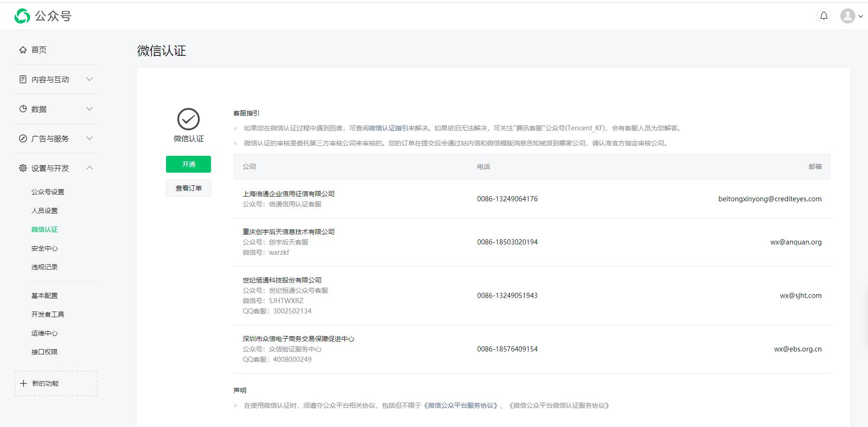Click phone number 0086-18503020194
The height and width of the screenshot is (427, 868).
(507, 242)
